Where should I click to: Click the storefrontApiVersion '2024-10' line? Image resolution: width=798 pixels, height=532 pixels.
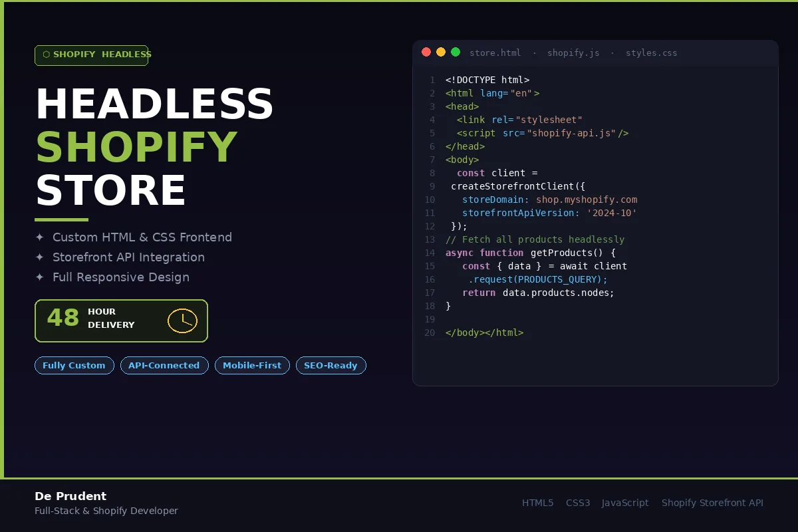pos(550,213)
